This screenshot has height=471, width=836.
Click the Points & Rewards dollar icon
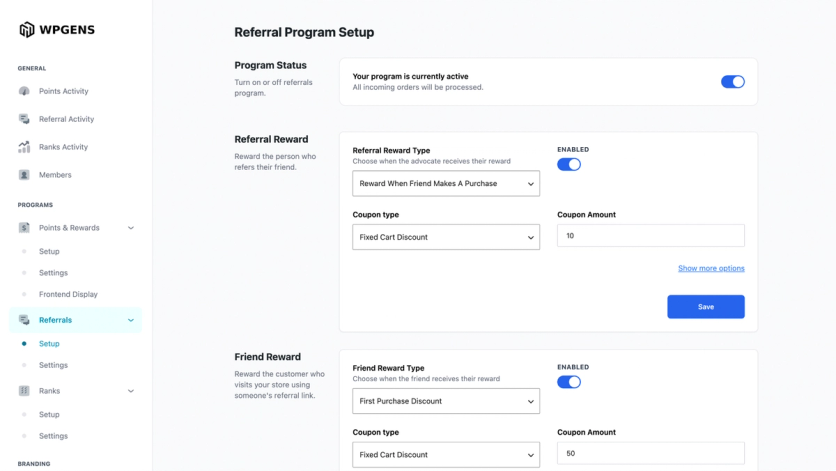click(x=24, y=228)
